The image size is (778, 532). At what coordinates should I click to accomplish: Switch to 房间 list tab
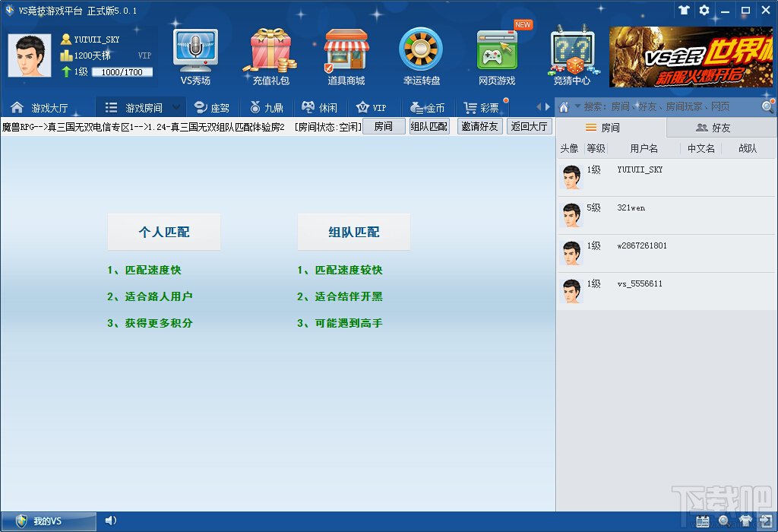[x=611, y=128]
